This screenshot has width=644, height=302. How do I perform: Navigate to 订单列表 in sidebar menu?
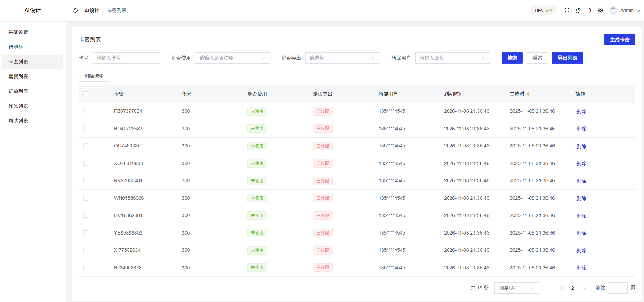click(x=18, y=91)
